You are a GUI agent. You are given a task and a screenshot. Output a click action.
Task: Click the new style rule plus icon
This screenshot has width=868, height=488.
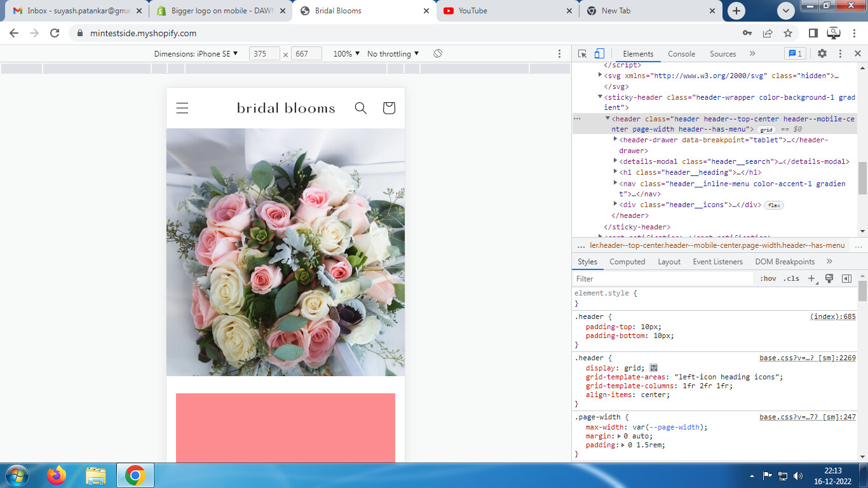pyautogui.click(x=811, y=279)
